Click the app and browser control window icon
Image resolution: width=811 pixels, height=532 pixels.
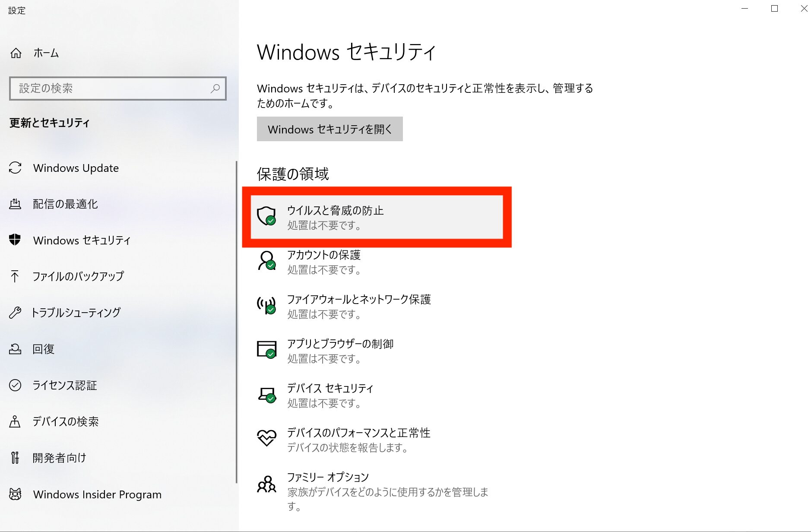pyautogui.click(x=266, y=349)
